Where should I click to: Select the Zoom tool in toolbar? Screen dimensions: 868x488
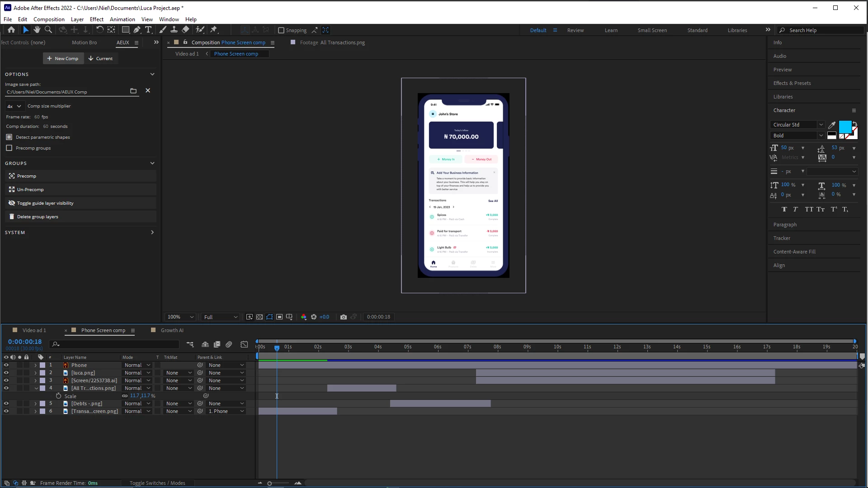pos(48,30)
